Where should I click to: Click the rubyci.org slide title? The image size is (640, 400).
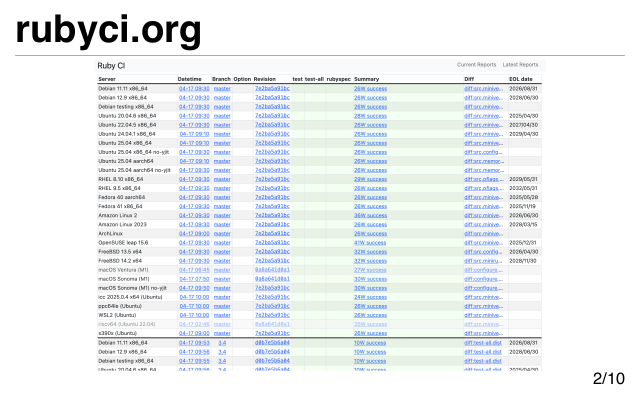click(109, 31)
